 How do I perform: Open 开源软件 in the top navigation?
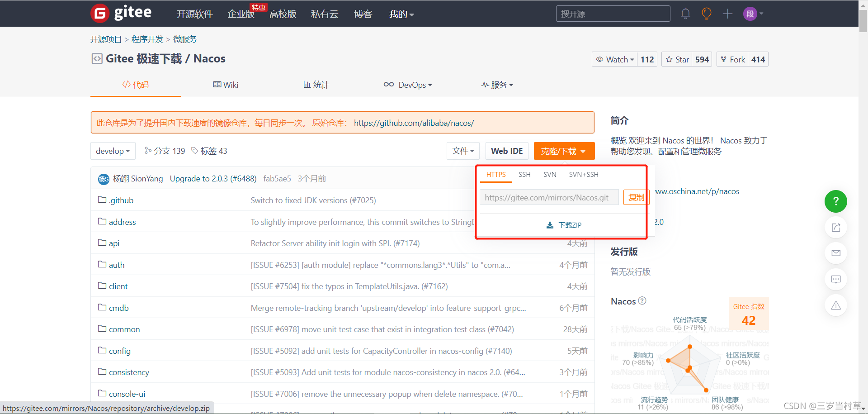[x=194, y=14]
